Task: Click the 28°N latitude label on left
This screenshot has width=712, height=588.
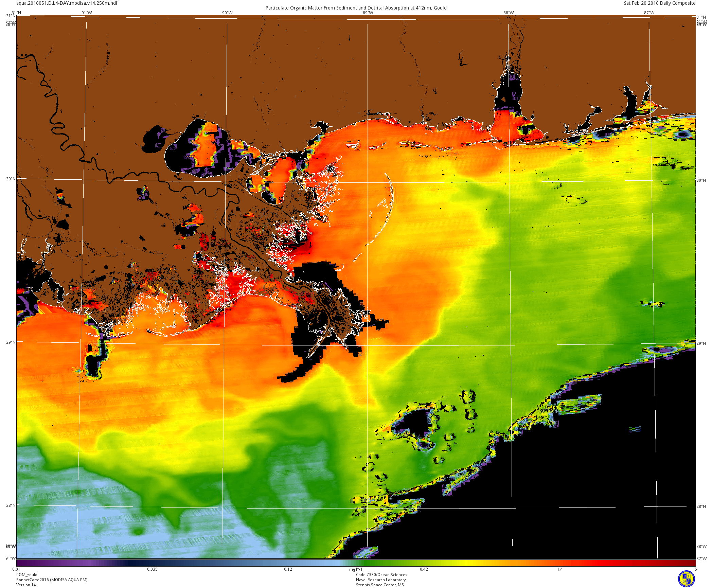Action: click(11, 505)
